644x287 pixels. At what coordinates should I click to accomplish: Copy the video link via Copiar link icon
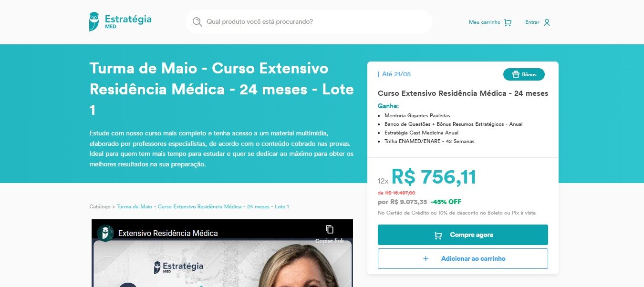(330, 229)
